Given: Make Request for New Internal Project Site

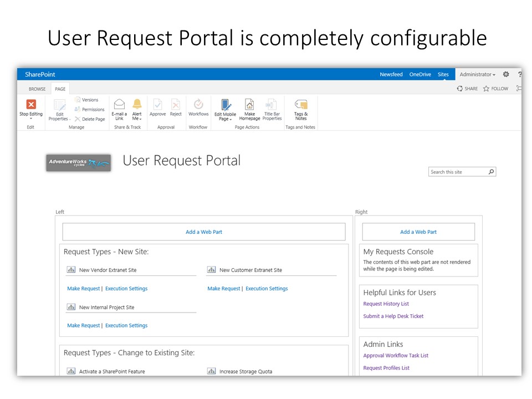Looking at the screenshot, I should pos(84,325).
